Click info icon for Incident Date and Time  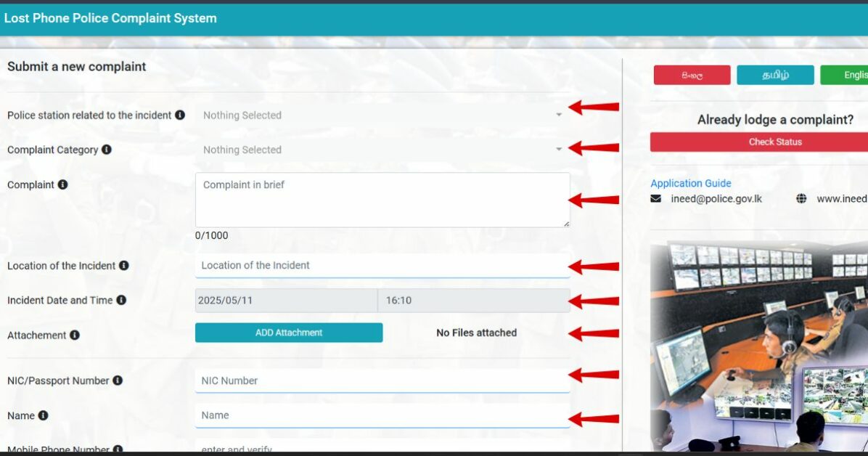pyautogui.click(x=121, y=300)
